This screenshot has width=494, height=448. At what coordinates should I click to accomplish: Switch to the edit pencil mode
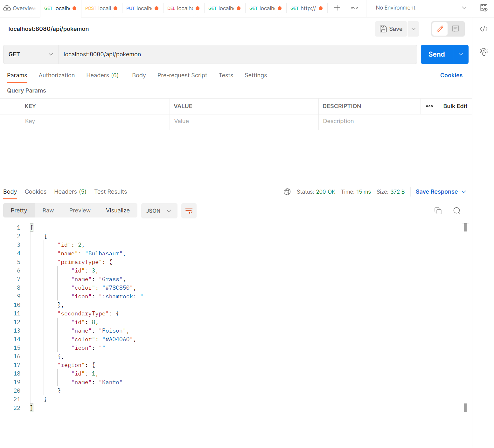440,29
